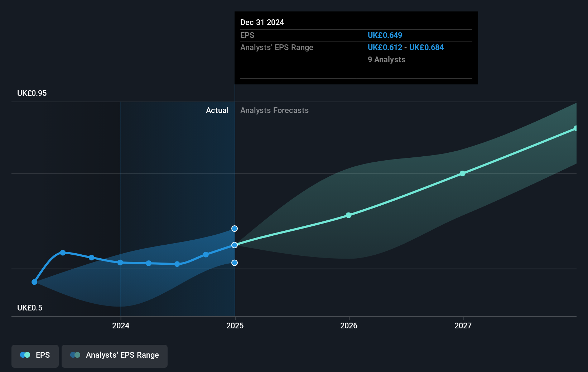Click the 2024 x-axis label
The height and width of the screenshot is (372, 588).
pos(121,325)
